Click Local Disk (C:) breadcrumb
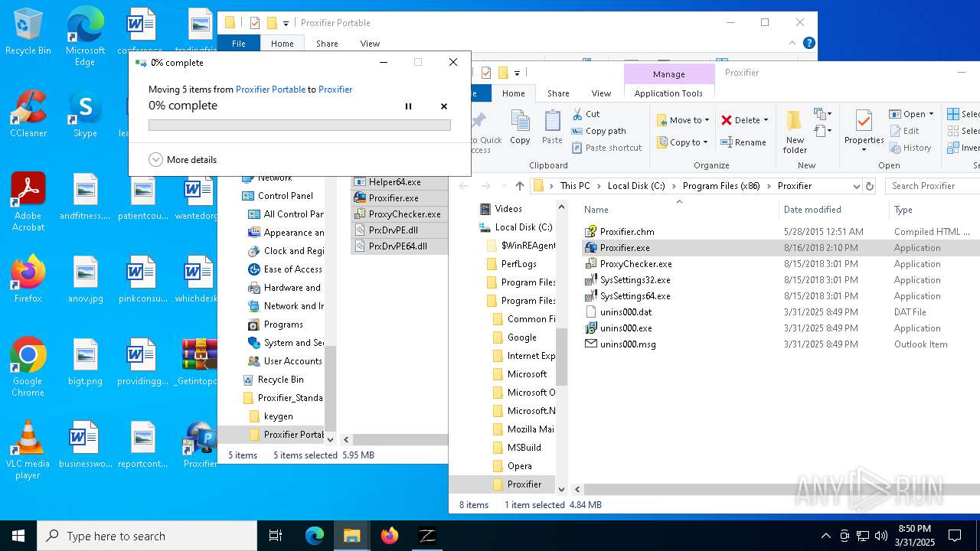This screenshot has width=980, height=551. pos(636,186)
